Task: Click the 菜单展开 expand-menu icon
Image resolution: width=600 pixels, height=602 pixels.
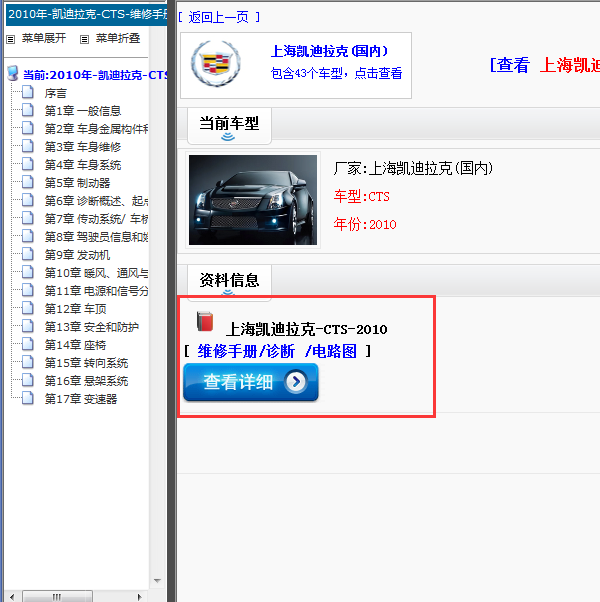Action: 11,39
